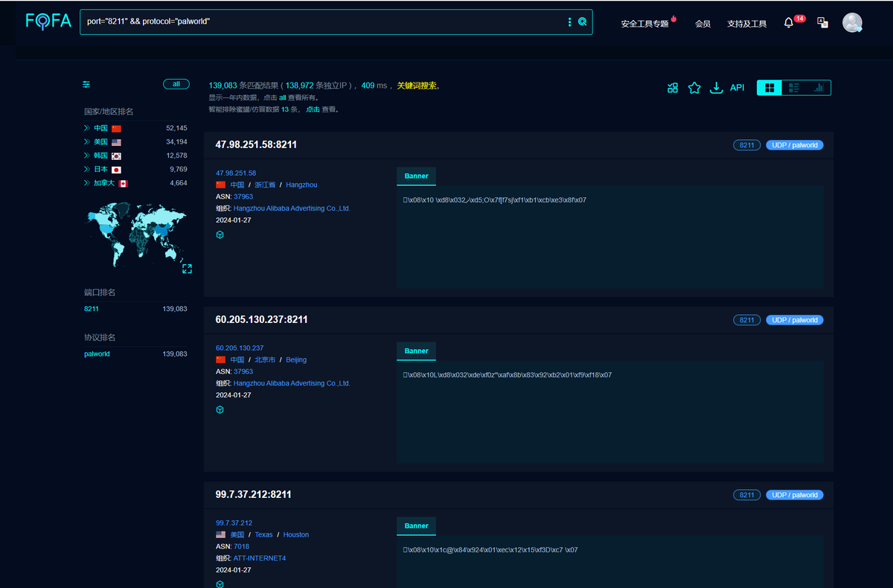
Task: Click the 8211 port badge on 47.98.251.58
Action: 746,145
